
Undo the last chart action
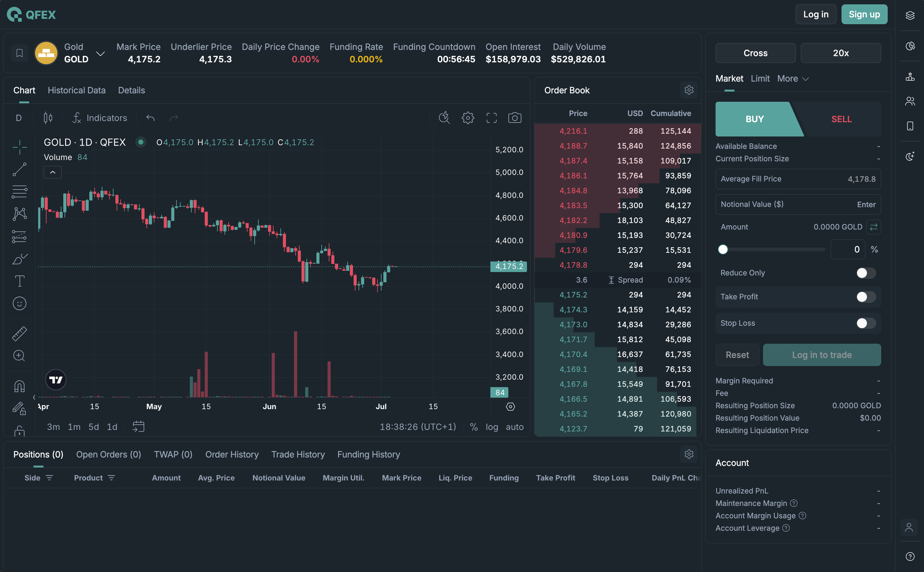pos(150,118)
